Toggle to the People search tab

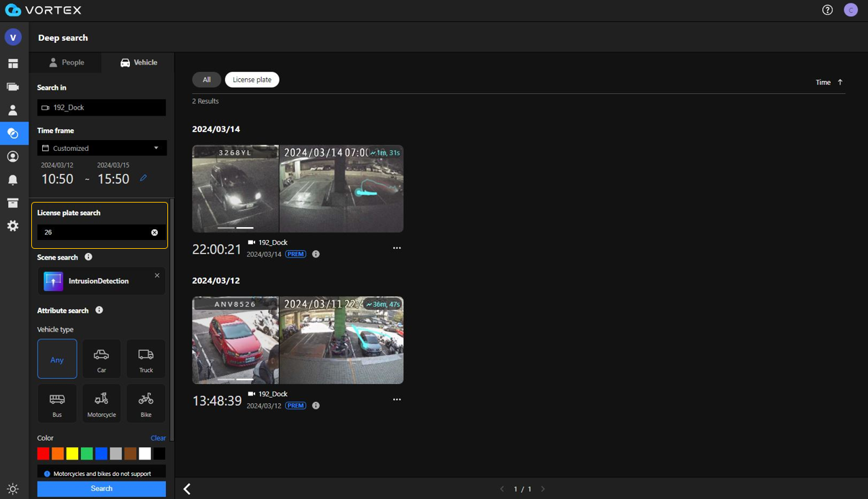coord(66,62)
